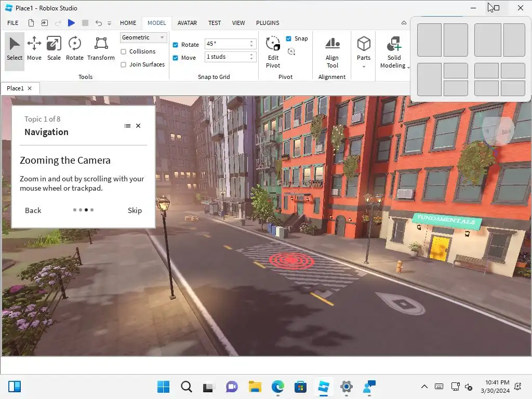This screenshot has width=532, height=399.
Task: Open Widgets from taskbar left icon
Action: coord(15,387)
